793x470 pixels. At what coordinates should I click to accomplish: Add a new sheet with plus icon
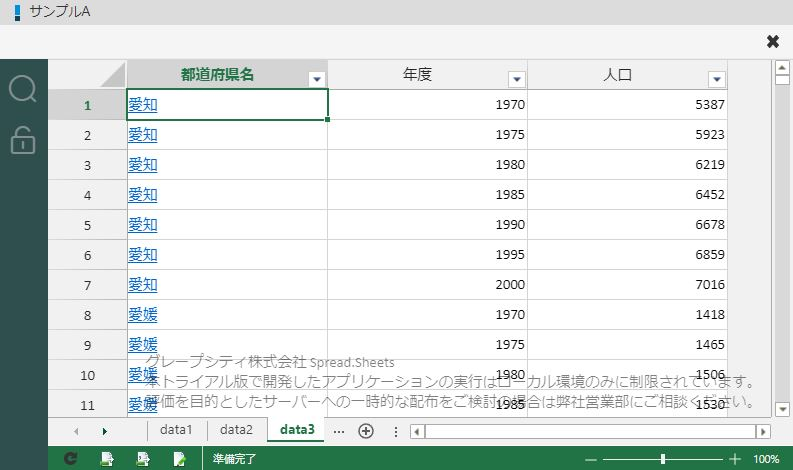(366, 431)
